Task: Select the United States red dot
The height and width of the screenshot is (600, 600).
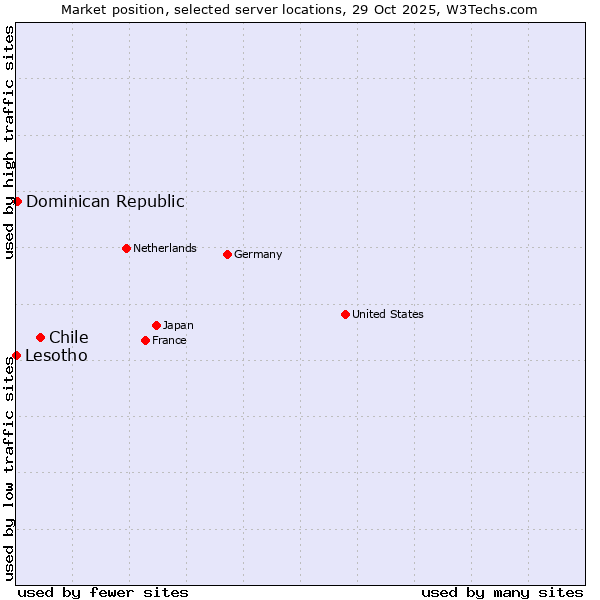Action: click(345, 314)
